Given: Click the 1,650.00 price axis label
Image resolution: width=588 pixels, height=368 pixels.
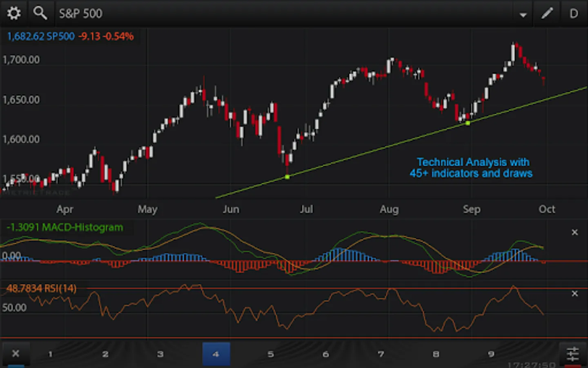Looking at the screenshot, I should pos(21,100).
